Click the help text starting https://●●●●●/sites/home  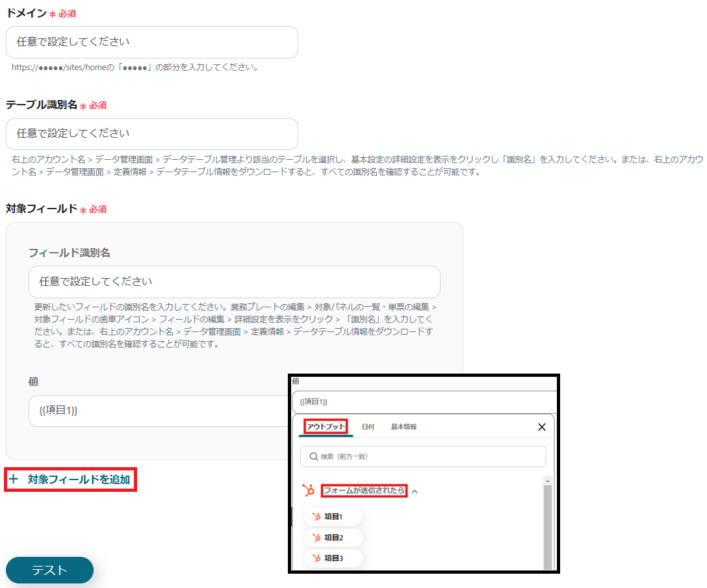(135, 68)
